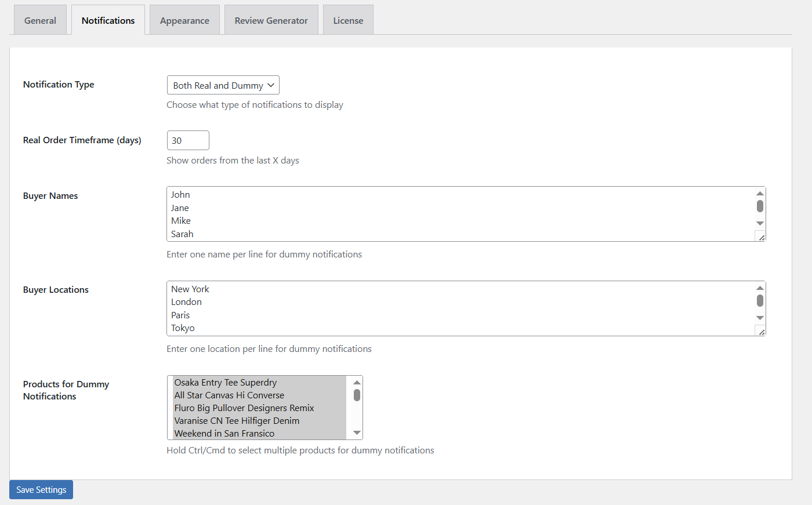The width and height of the screenshot is (812, 505).
Task: Select All Star Canvas Hi Converse product
Action: coord(229,395)
